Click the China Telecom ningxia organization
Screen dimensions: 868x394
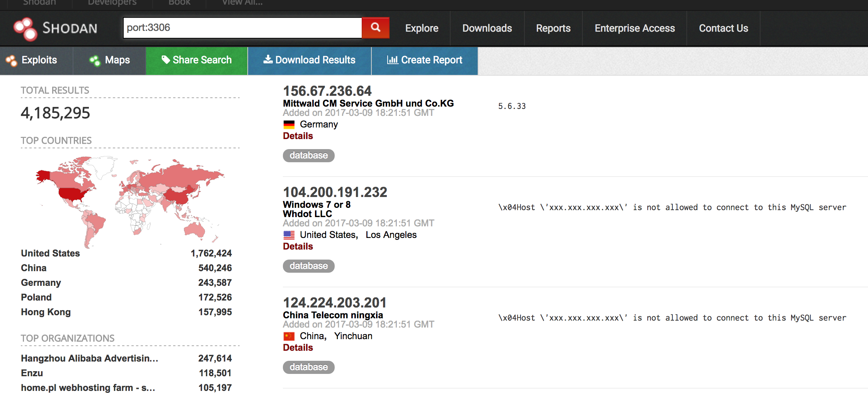click(x=333, y=315)
